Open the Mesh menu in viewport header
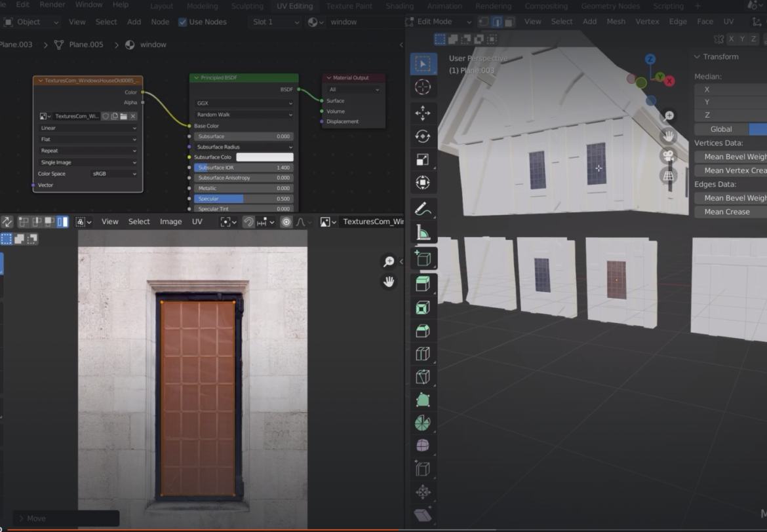Viewport: 767px width, 532px height. (616, 22)
